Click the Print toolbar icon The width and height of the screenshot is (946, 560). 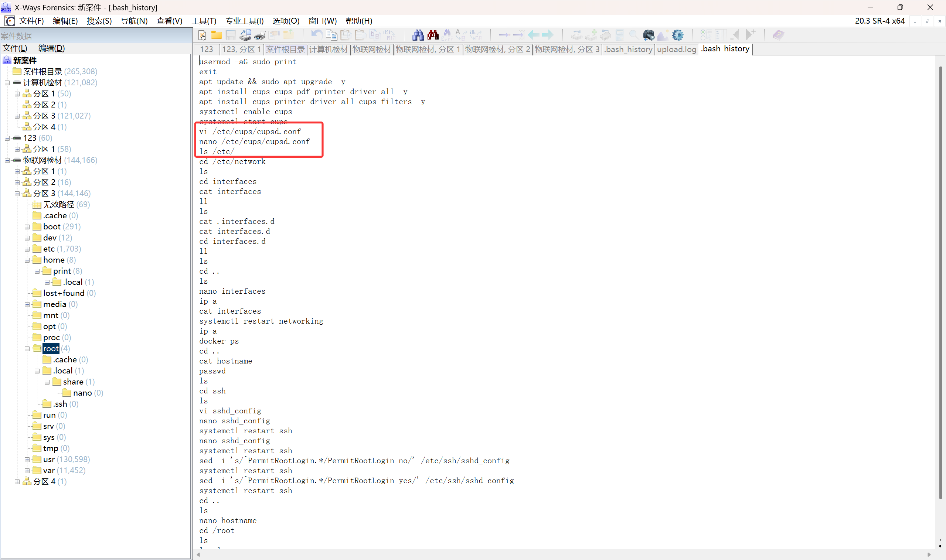(x=260, y=35)
